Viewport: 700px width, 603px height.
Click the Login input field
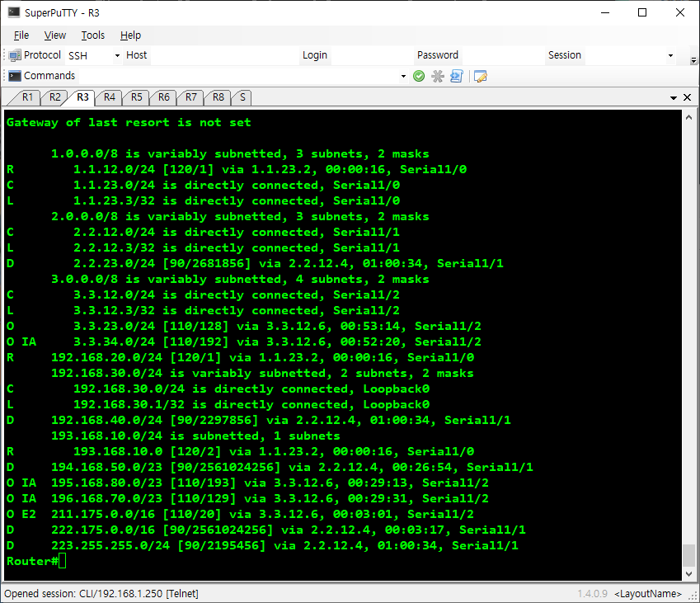coord(372,56)
